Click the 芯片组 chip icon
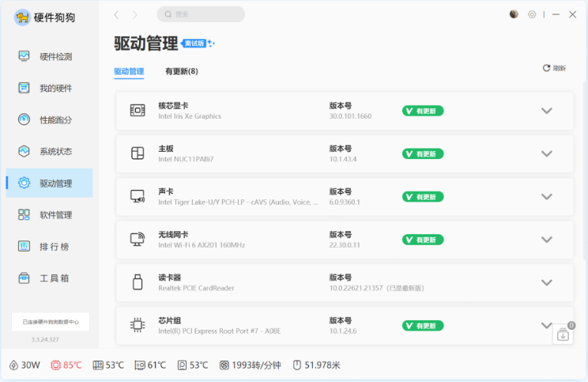Viewport: 588px width, 382px height. click(x=138, y=325)
